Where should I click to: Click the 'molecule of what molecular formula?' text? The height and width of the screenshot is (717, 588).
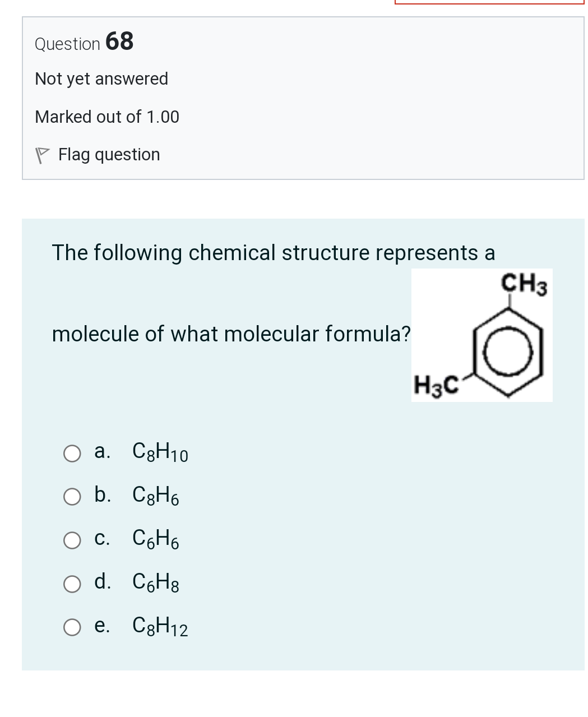231,334
